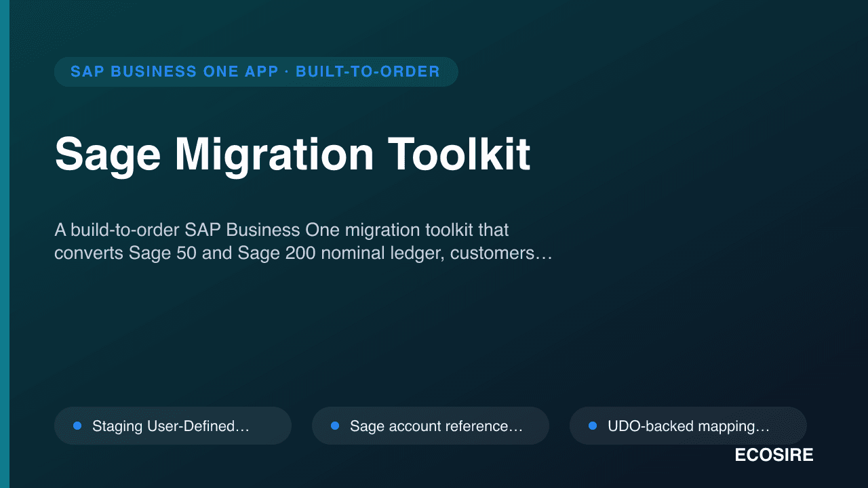This screenshot has height=488, width=868.
Task: Click blue dot in Staging User-Defined chip
Action: click(x=77, y=426)
